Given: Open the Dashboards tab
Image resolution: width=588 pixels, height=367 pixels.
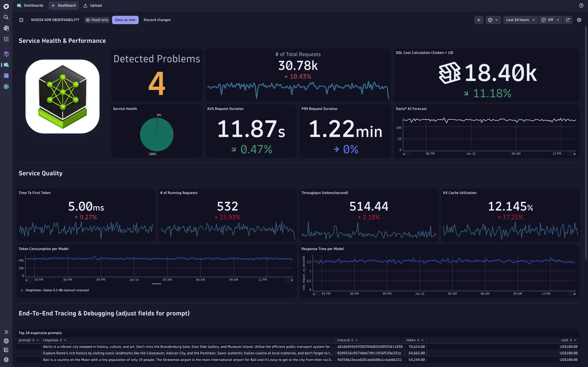Looking at the screenshot, I should click(30, 6).
